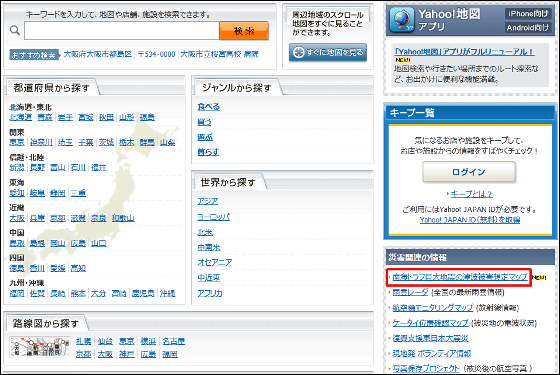560x375 pixels.
Task: Open the 名古屋 route map link
Action: coord(174,341)
